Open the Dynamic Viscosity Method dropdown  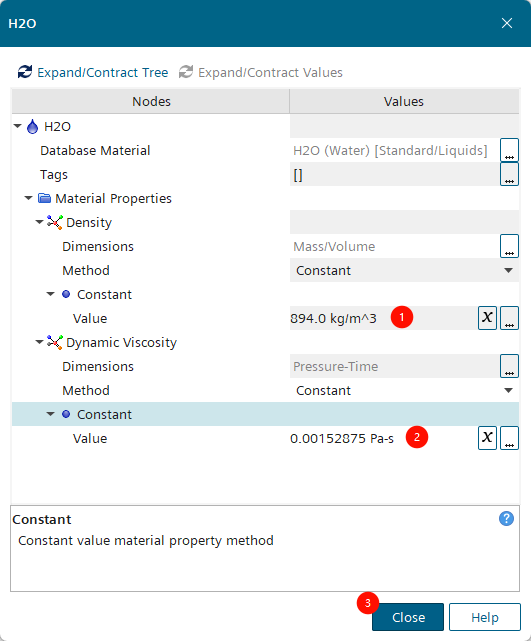404,390
